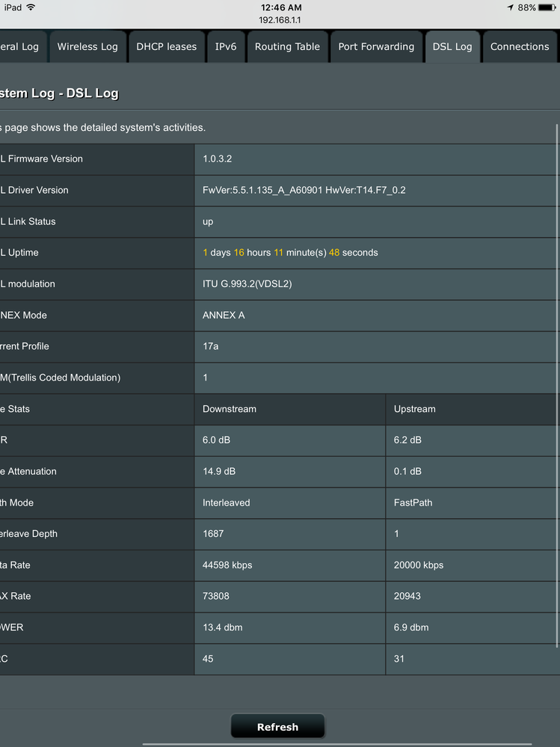Select the DSL Log tab
560x747 pixels.
point(452,46)
